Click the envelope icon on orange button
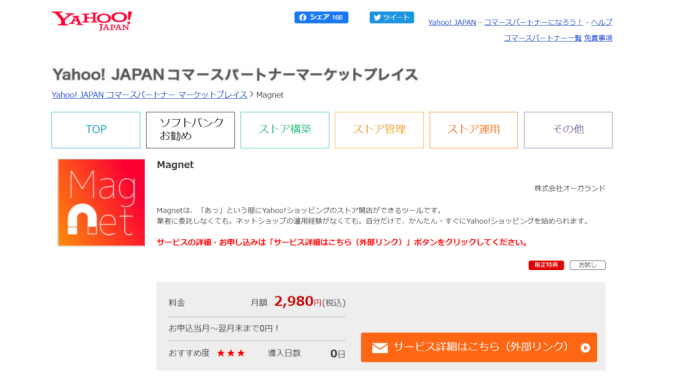The height and width of the screenshot is (377, 678). [x=380, y=348]
